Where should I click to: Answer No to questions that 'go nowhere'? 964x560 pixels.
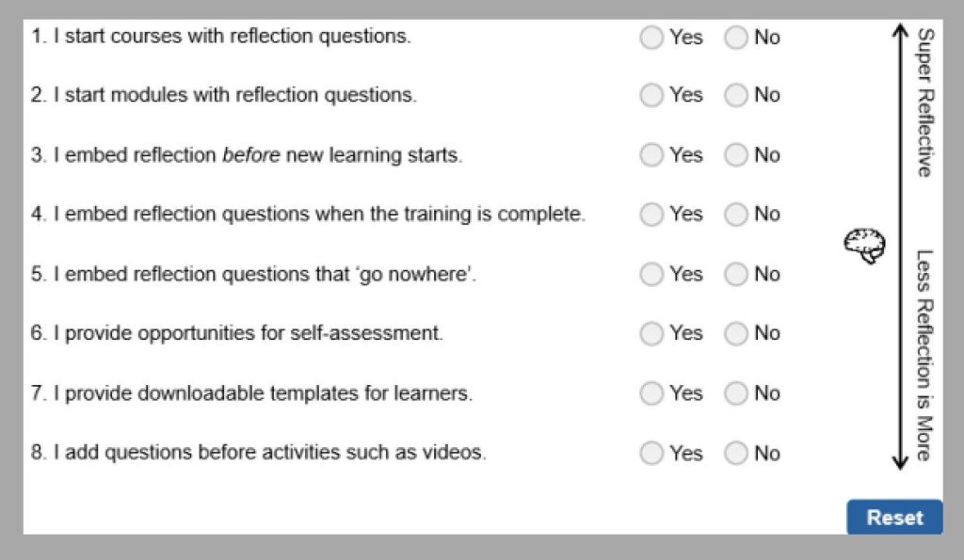point(736,275)
